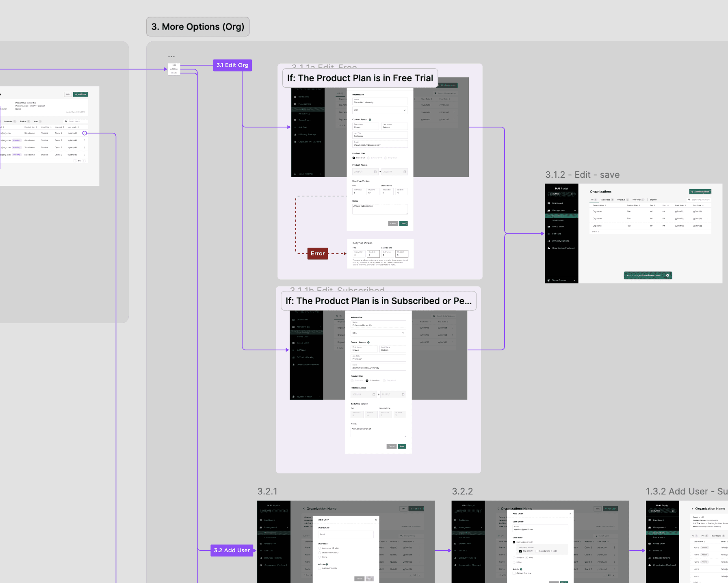Viewport: 728px width, 583px height.
Task: Click end date calendar icon in Free Trial form
Action: pyautogui.click(x=405, y=172)
